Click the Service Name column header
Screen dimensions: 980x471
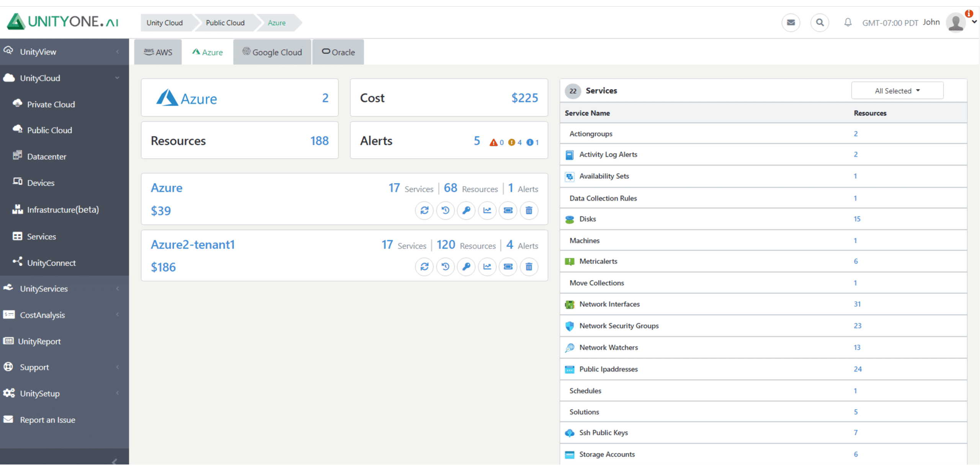click(587, 113)
